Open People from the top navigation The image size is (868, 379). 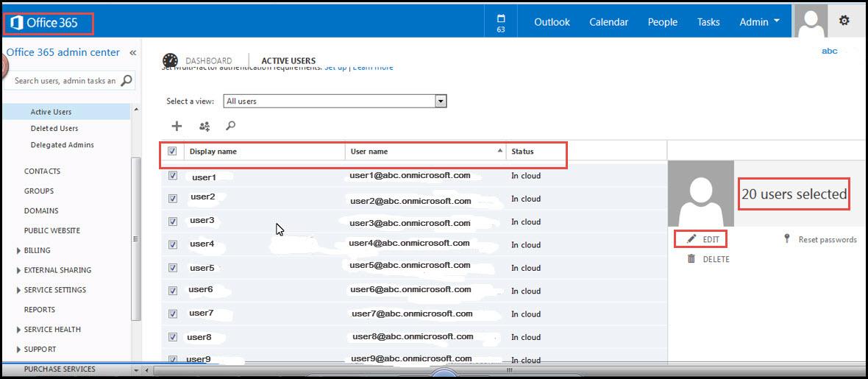point(663,22)
